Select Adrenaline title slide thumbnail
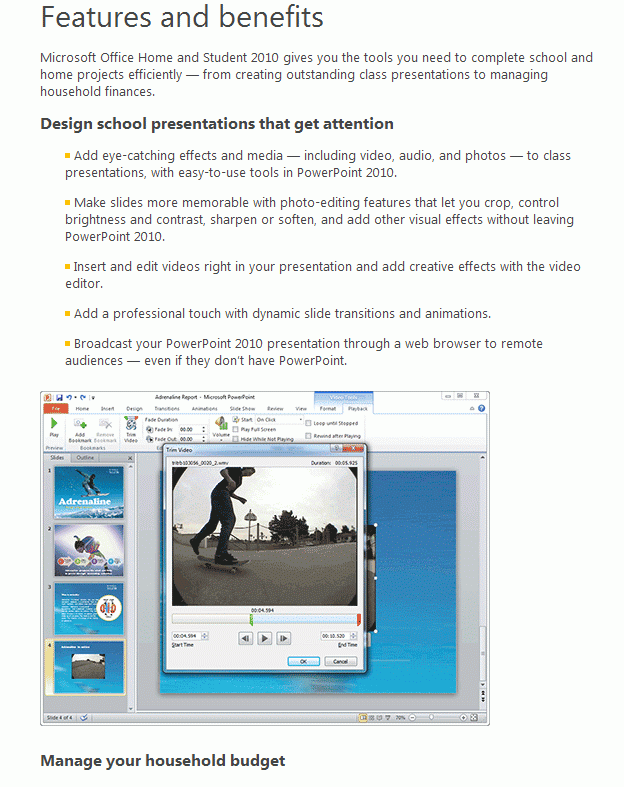Screen dimensions: 624x787 (x=89, y=492)
